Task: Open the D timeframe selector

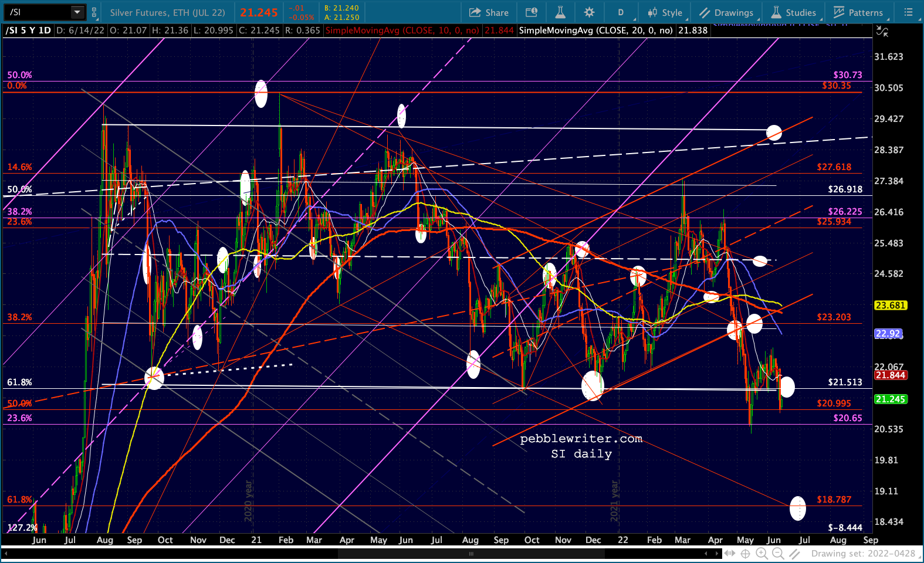Action: tap(620, 12)
